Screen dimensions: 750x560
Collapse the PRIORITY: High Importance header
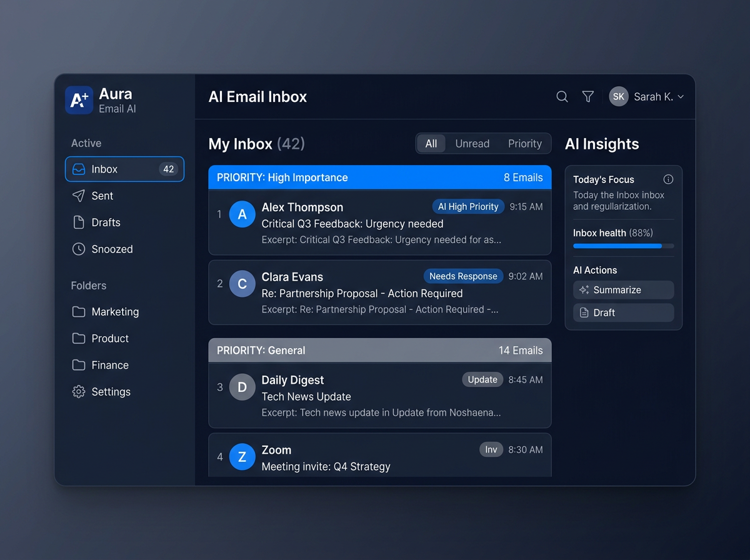click(380, 177)
